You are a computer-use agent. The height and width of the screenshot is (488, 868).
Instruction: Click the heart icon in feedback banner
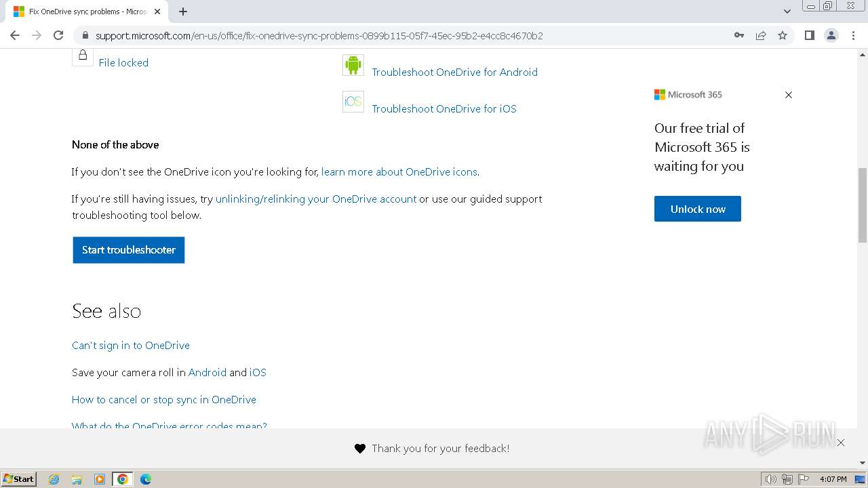(360, 449)
